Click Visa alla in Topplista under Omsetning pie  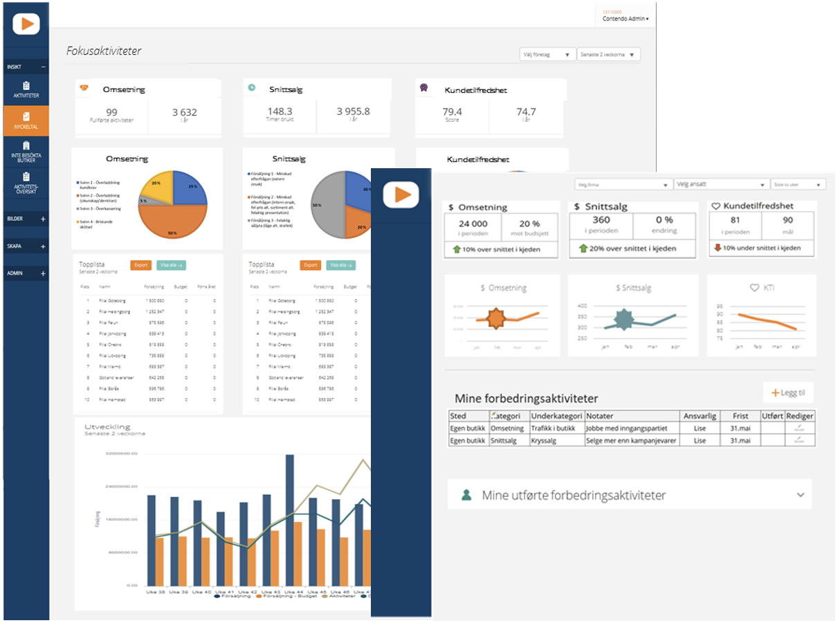[170, 265]
